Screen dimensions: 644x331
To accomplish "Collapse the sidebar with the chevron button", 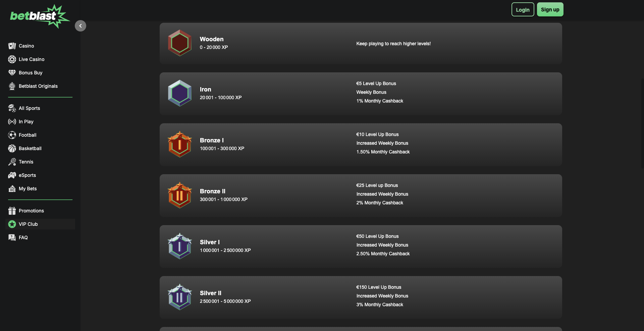I will click(x=80, y=26).
